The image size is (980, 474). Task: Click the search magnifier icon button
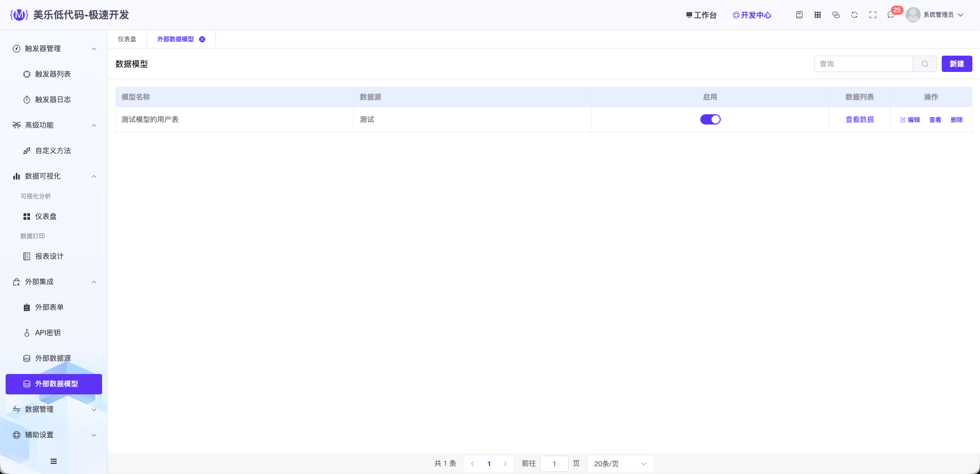(924, 64)
